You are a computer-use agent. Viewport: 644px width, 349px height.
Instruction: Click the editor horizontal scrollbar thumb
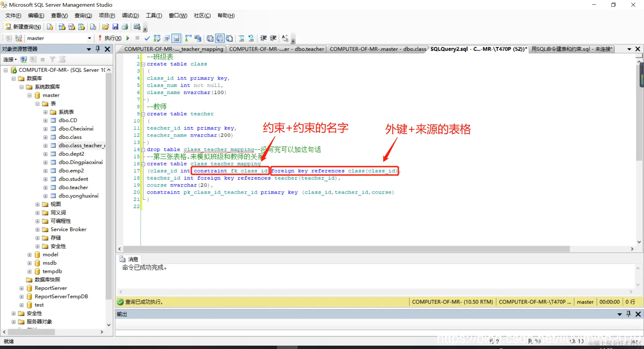(346, 249)
